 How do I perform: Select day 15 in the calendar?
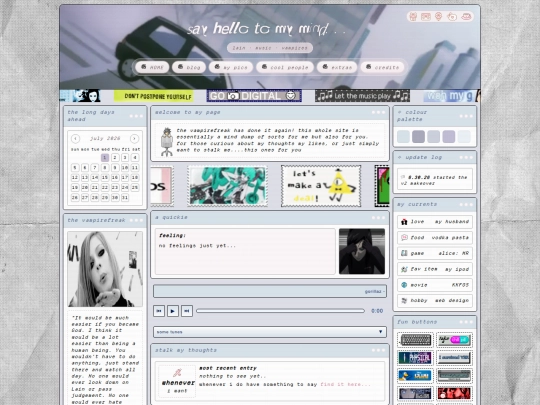coord(105,177)
